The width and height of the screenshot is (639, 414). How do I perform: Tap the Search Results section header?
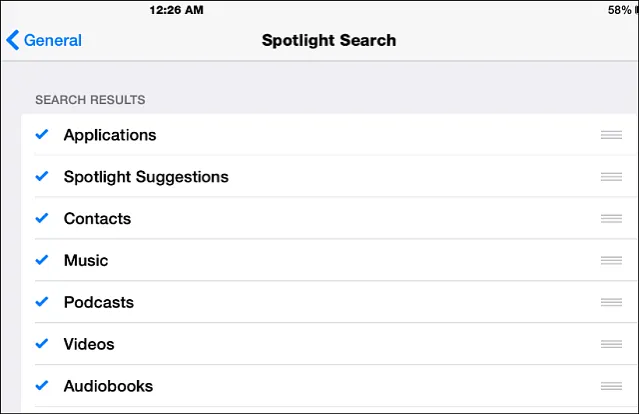tap(90, 100)
